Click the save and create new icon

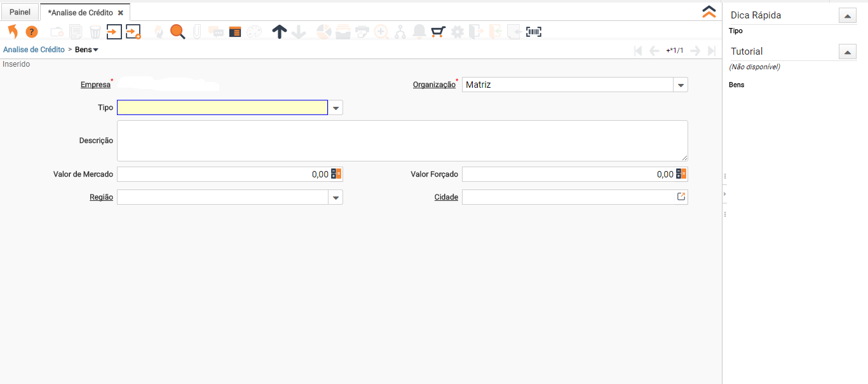click(133, 32)
